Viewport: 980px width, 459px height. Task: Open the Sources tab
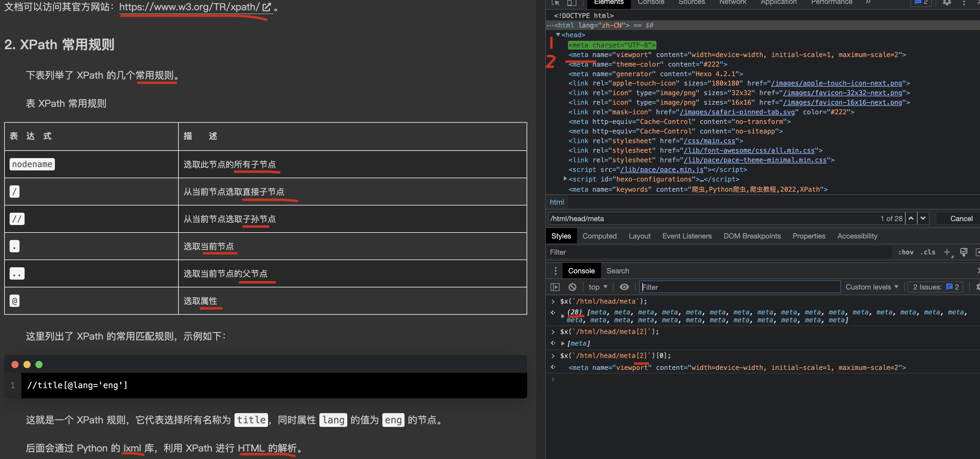(x=691, y=2)
